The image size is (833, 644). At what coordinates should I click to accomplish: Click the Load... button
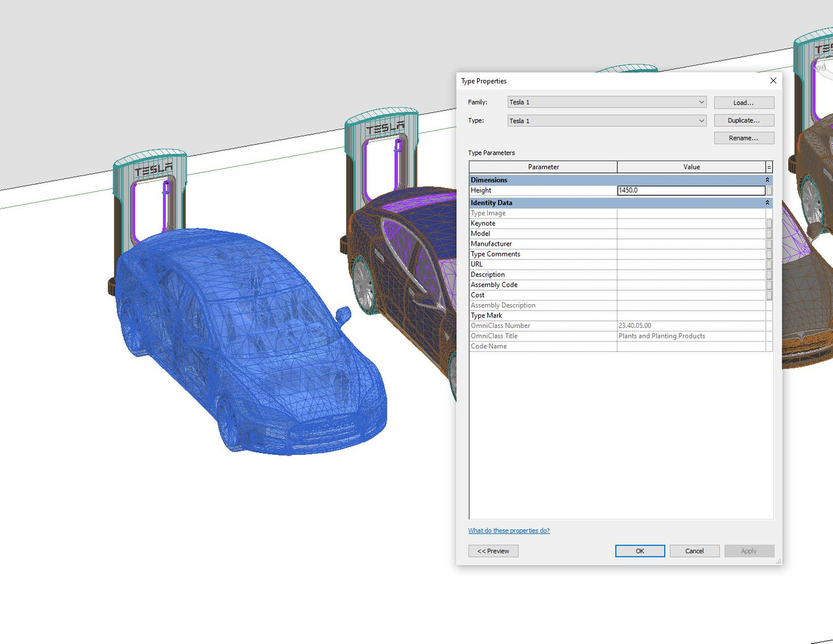tap(744, 103)
